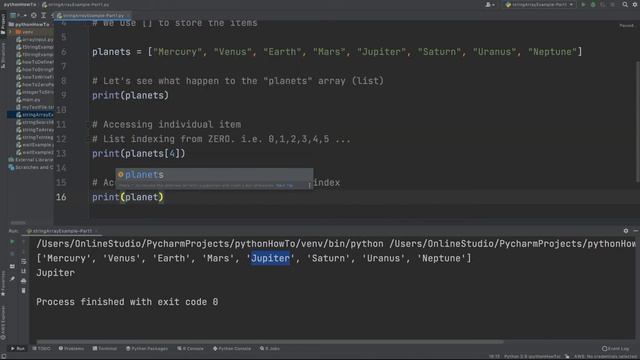This screenshot has height=360, width=640.
Task: Toggle the Structure side panel tab
Action: (3, 56)
